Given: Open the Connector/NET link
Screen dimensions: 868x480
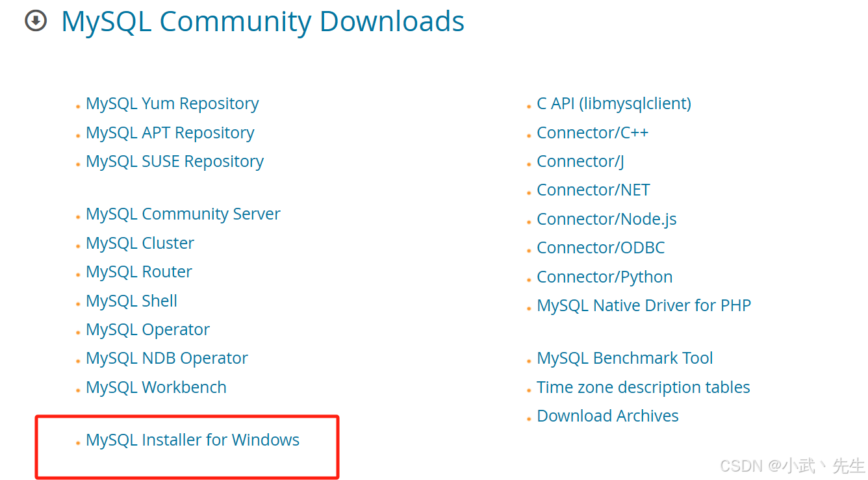Looking at the screenshot, I should point(593,190).
